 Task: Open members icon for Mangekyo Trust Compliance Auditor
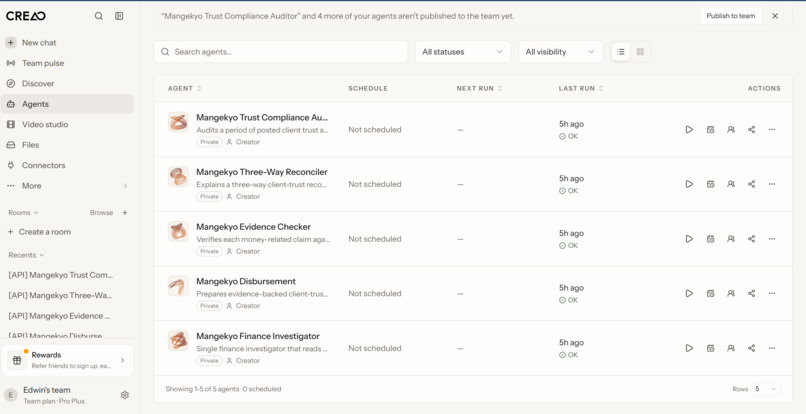(731, 130)
